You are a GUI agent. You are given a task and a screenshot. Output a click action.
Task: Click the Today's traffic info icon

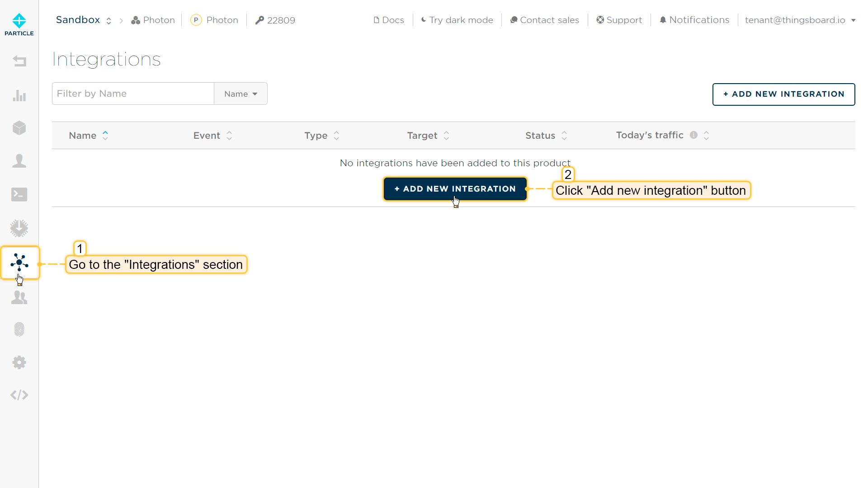click(693, 135)
